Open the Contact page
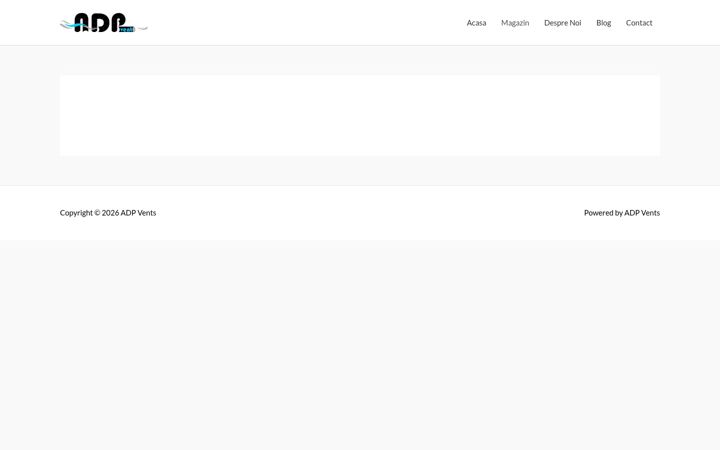 (639, 22)
